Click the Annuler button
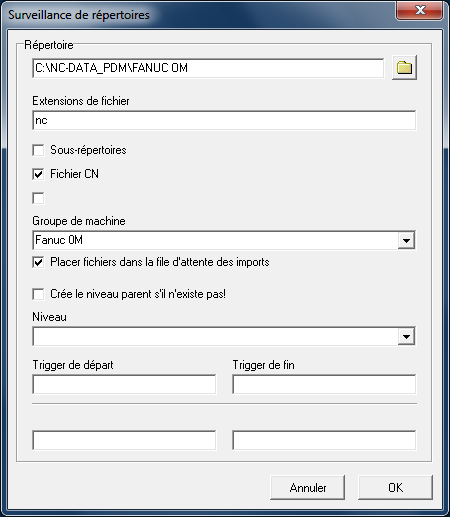This screenshot has width=450, height=517. [307, 487]
